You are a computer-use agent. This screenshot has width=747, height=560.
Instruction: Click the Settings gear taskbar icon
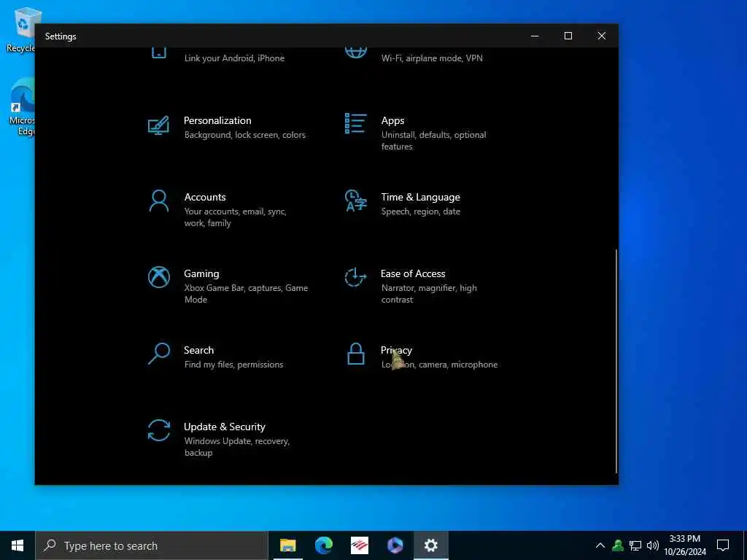tap(430, 545)
